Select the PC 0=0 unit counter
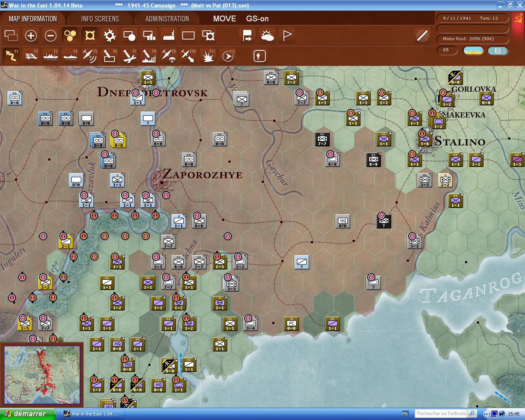 pos(291,324)
